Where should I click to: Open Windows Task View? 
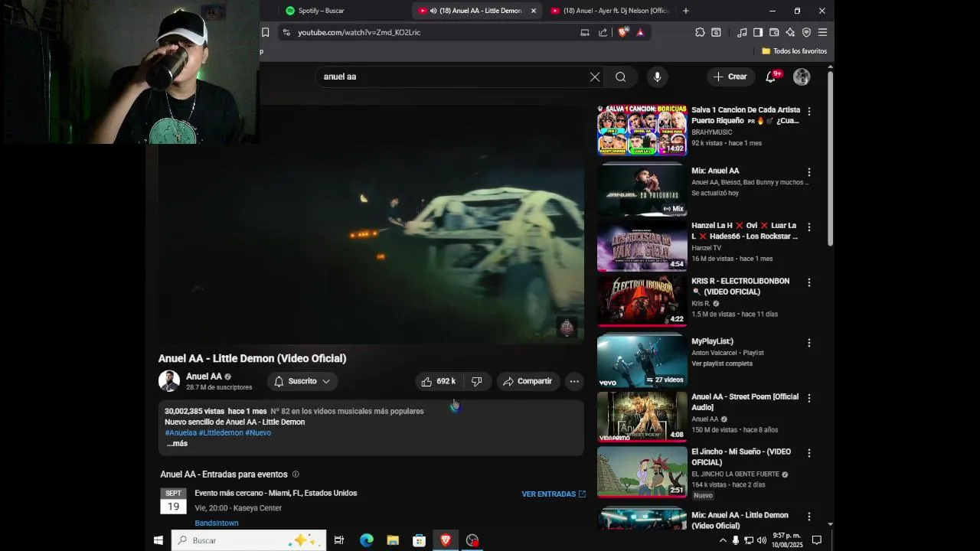click(x=339, y=540)
